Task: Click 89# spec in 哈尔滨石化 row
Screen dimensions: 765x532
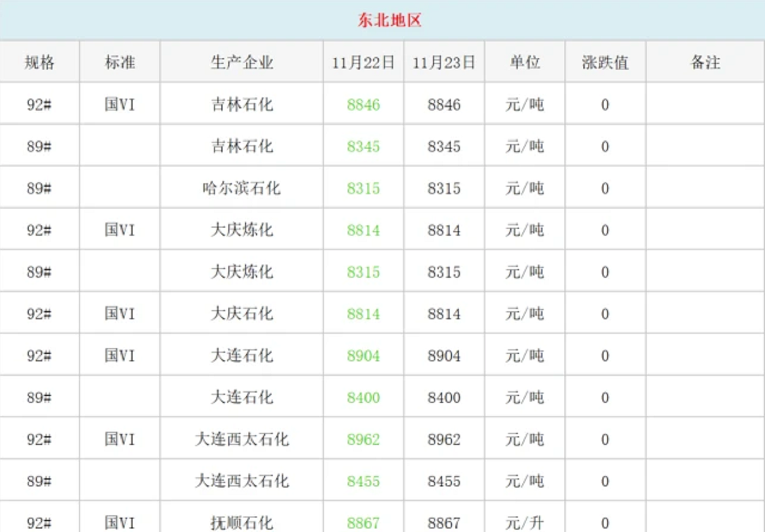Action: 39,188
